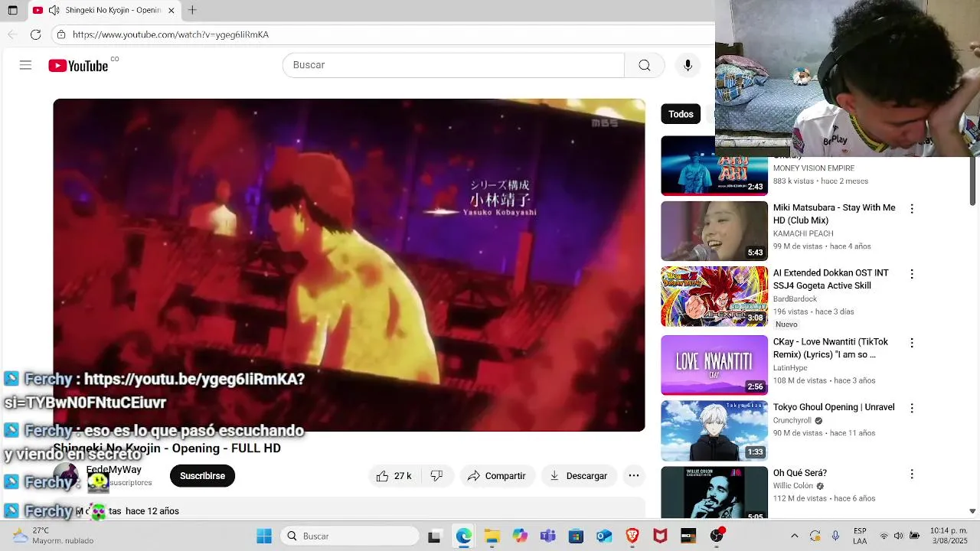View site info via the lock icon
The height and width of the screenshot is (551, 980).
[x=61, y=34]
